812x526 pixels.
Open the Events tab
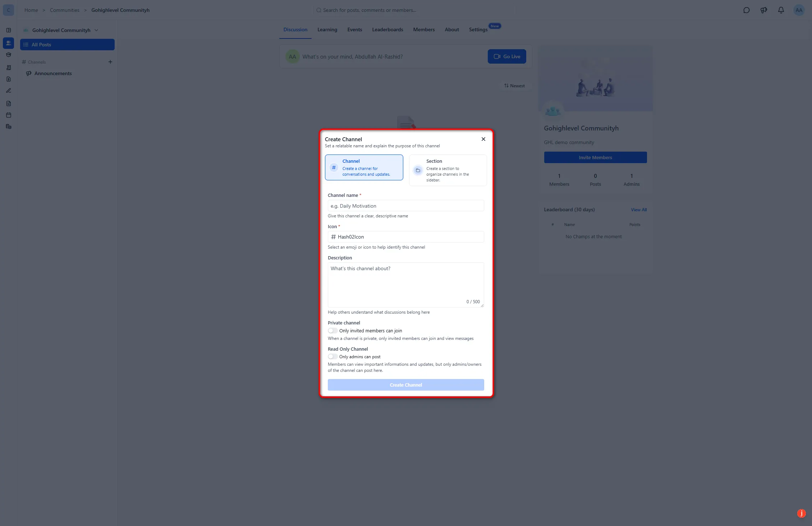point(354,29)
